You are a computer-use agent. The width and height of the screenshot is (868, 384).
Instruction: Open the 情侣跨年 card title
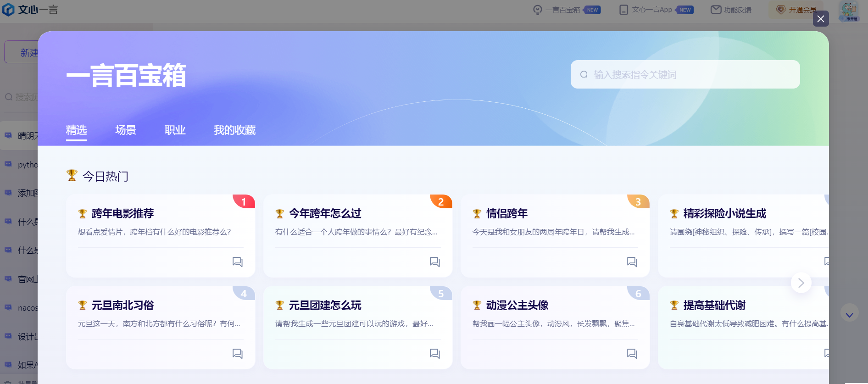[x=506, y=213]
